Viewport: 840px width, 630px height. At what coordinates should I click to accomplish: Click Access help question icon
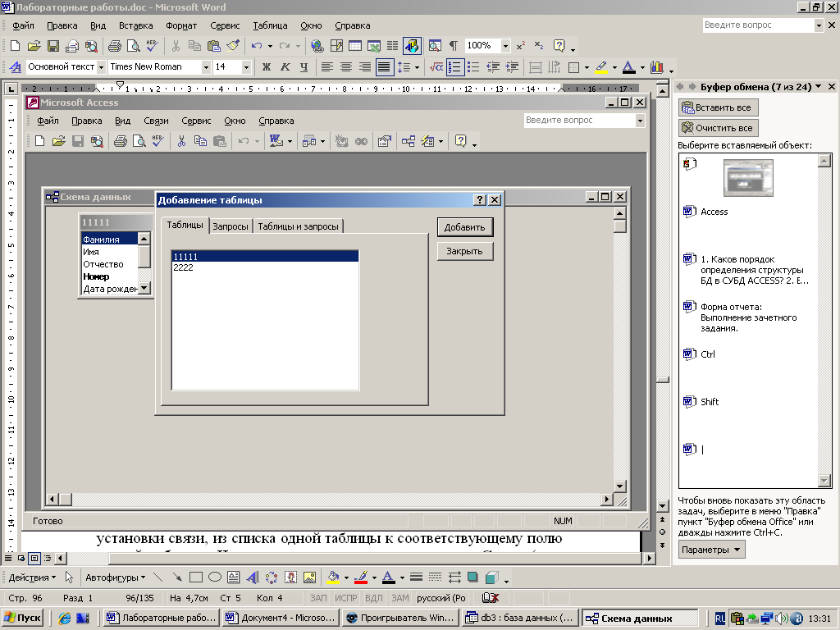(x=460, y=141)
